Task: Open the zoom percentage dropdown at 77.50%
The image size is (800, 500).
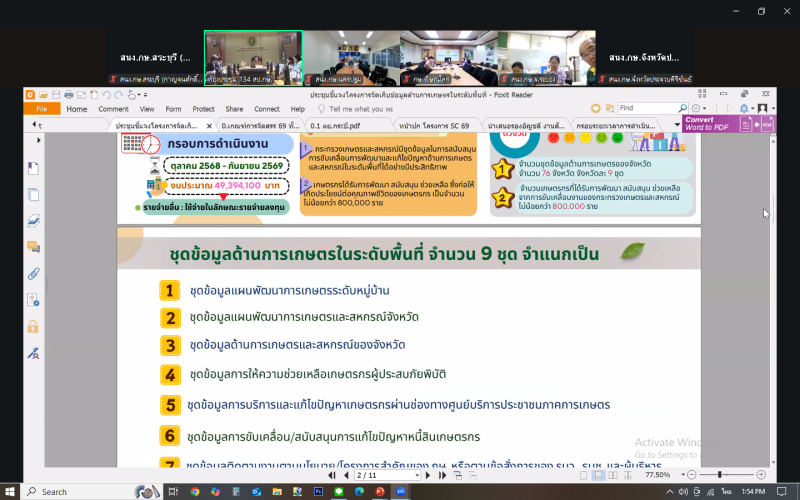Action: click(673, 474)
